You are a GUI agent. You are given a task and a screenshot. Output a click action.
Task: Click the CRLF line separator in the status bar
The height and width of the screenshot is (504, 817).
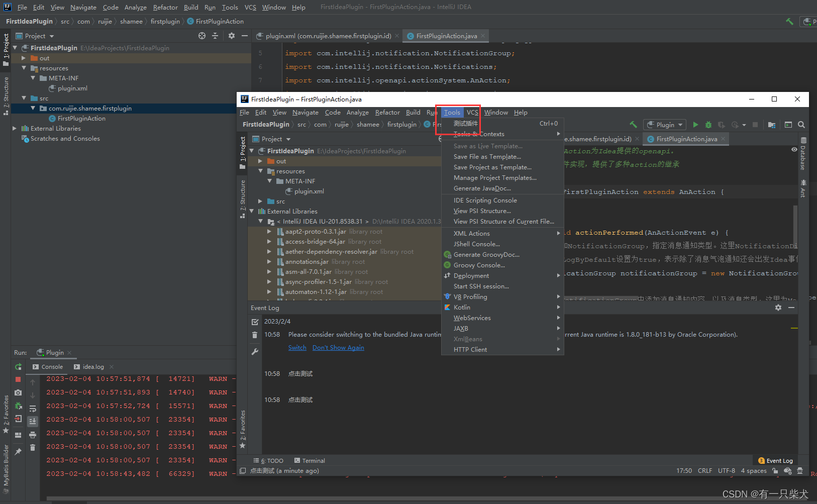[x=705, y=471]
